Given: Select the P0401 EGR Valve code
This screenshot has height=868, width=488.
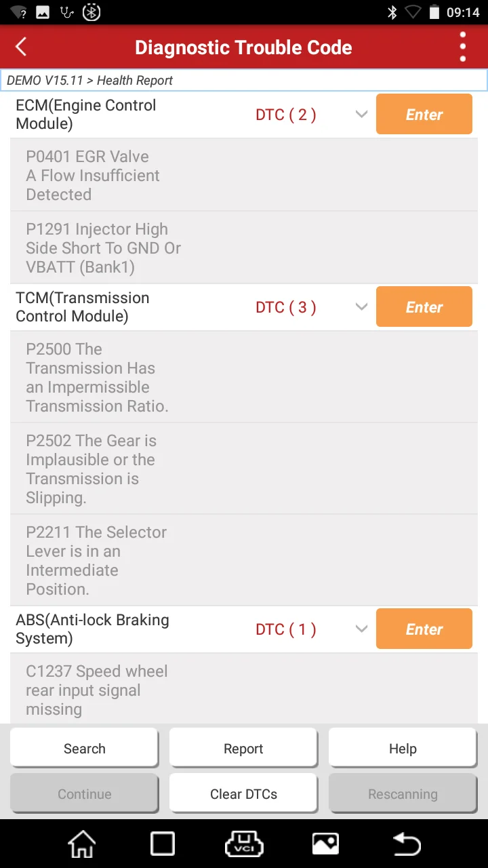Looking at the screenshot, I should pyautogui.click(x=93, y=176).
